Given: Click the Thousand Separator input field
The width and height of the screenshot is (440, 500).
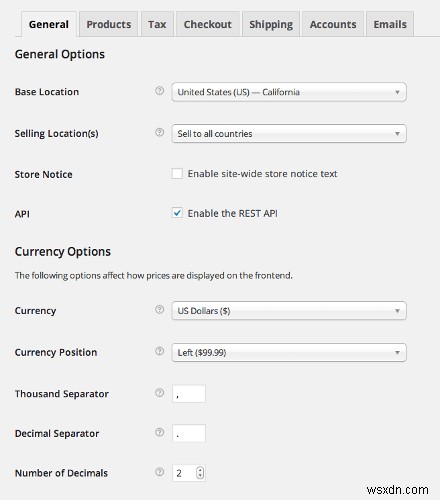Looking at the screenshot, I should click(189, 394).
